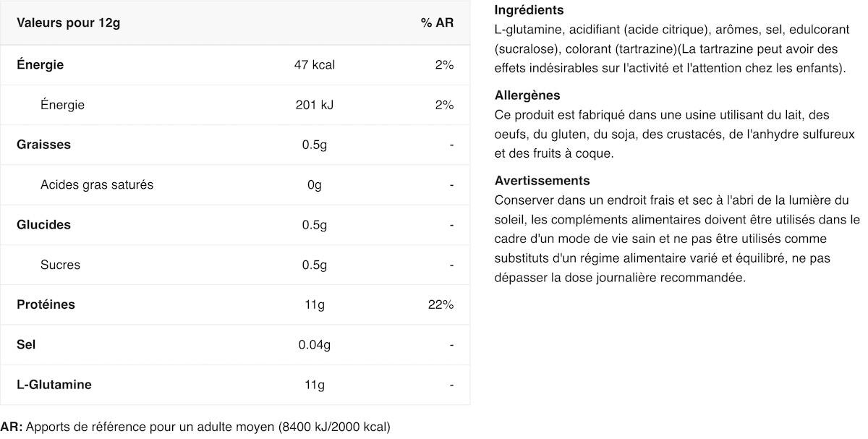
Task: Select the Glucides row label
Action: 44,225
